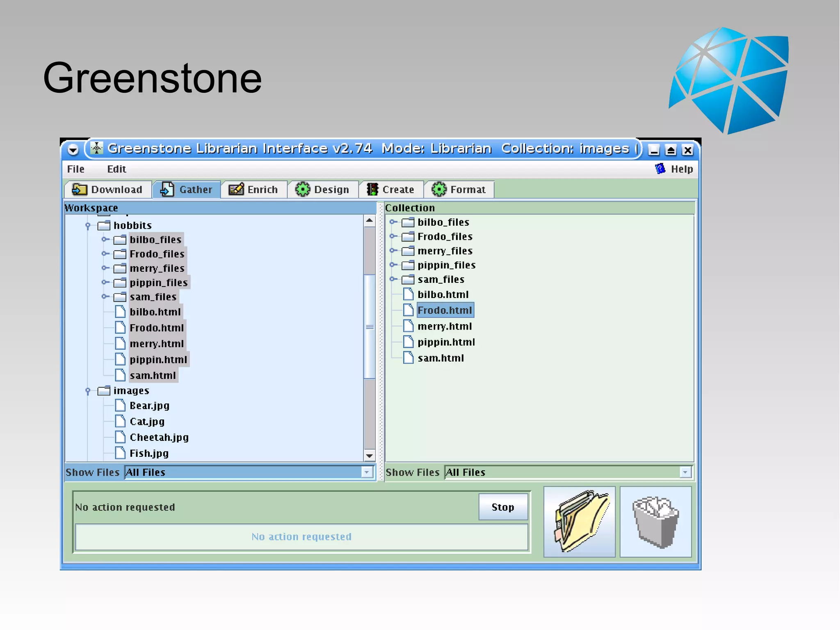Click the Workspace panel header
The height and width of the screenshot is (630, 840).
coord(220,208)
